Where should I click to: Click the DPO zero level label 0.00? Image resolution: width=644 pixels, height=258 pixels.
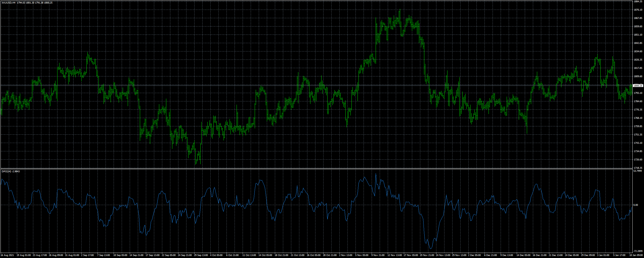pos(636,205)
